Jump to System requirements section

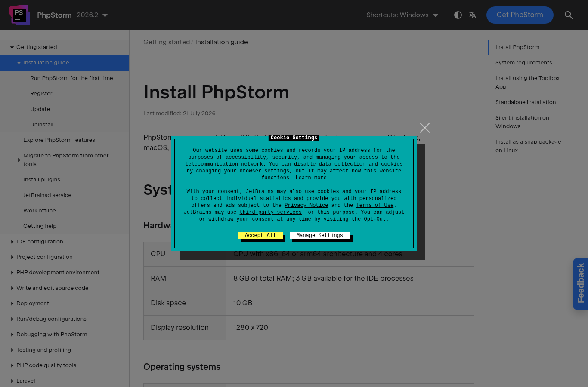523,63
